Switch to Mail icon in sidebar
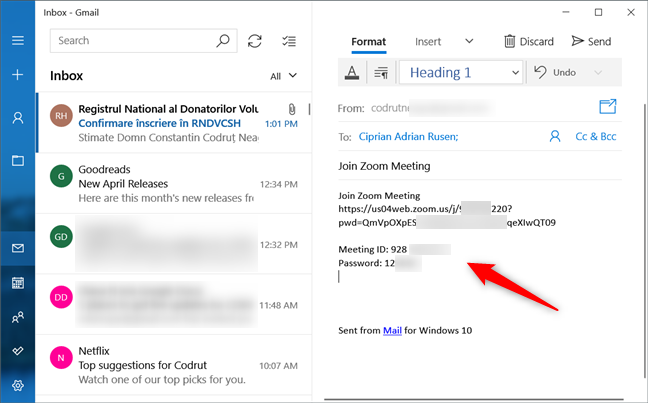Image resolution: width=648 pixels, height=403 pixels. [x=18, y=248]
